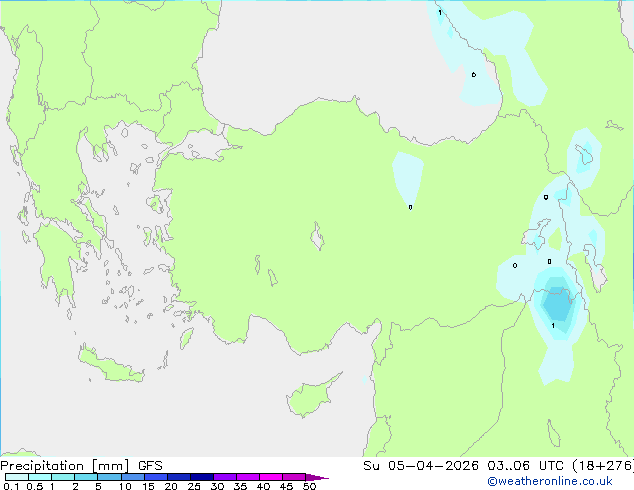
Task: Click the island of Crete on the map
Action: [111, 365]
